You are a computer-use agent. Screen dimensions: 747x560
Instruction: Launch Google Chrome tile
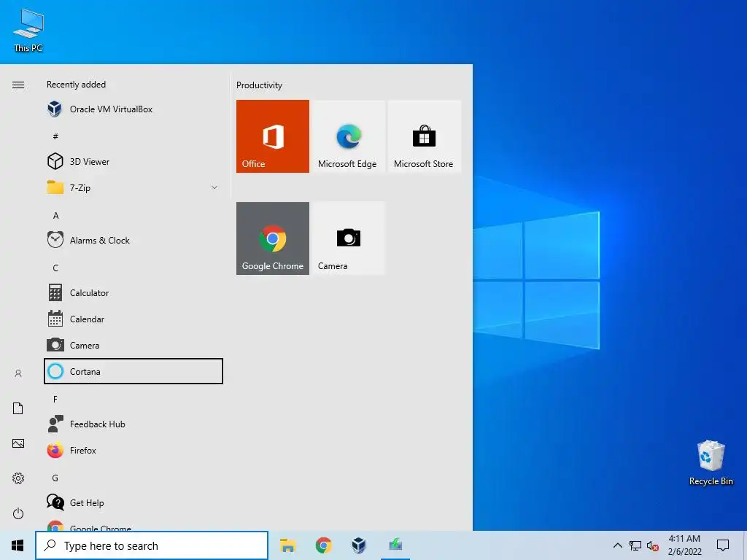[x=273, y=238]
